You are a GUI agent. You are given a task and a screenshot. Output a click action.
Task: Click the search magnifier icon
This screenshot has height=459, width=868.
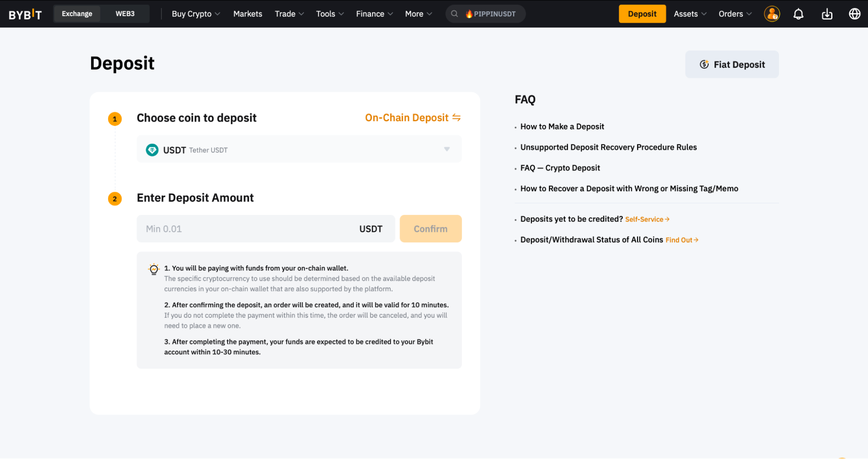tap(454, 14)
